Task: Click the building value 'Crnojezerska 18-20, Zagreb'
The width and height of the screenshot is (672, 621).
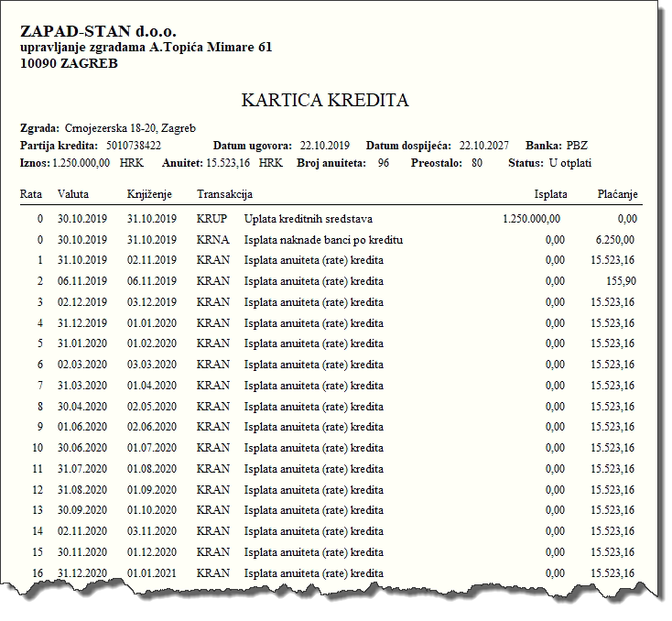Action: click(130, 128)
